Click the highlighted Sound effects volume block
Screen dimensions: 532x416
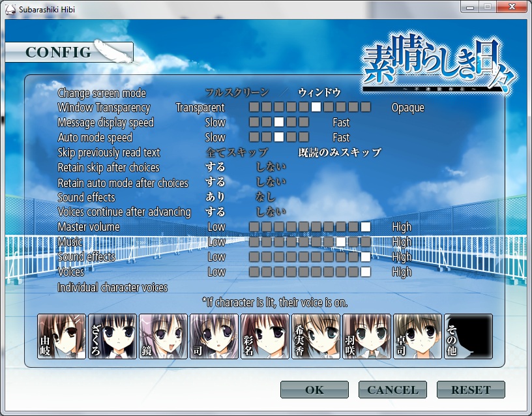coord(365,257)
